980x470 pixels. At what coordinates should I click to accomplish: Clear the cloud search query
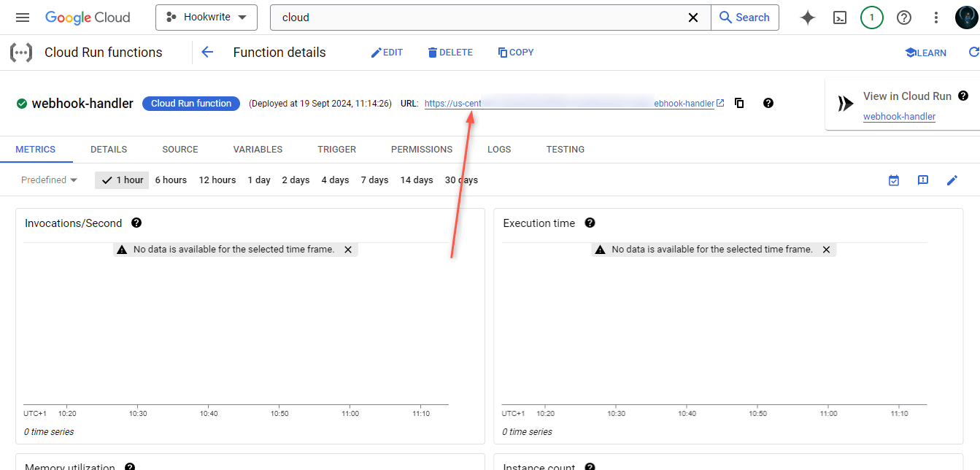pyautogui.click(x=692, y=17)
